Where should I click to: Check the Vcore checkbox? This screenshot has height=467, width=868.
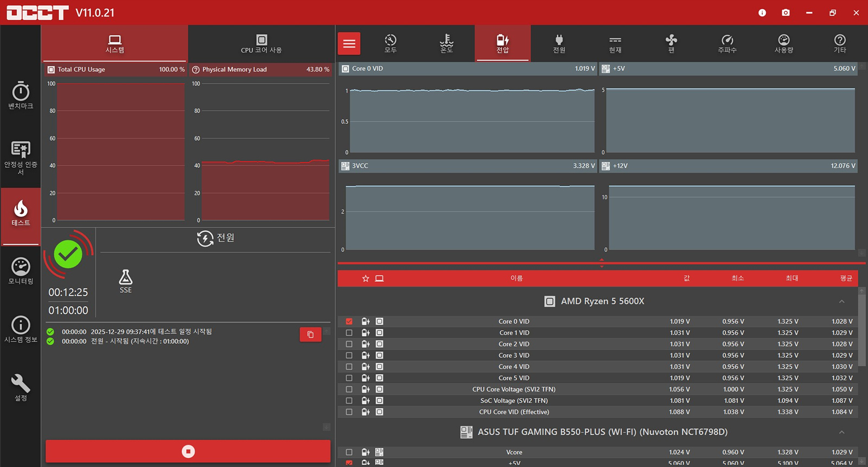pos(349,452)
